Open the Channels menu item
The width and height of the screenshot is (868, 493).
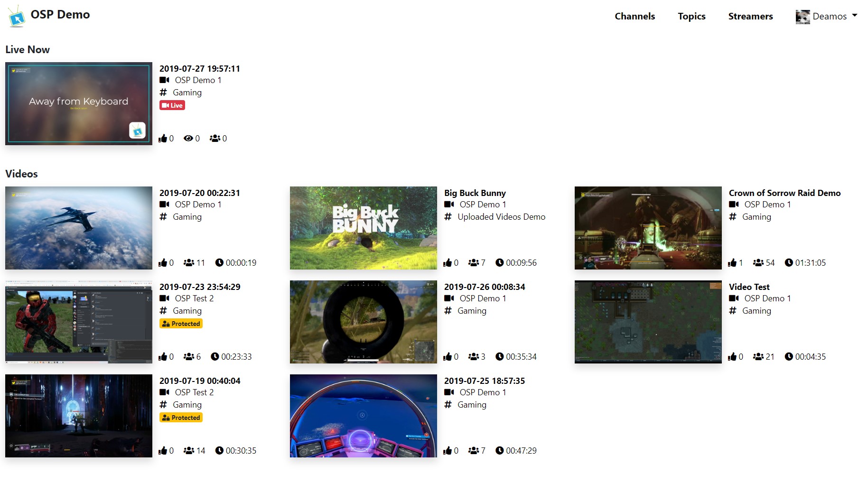pyautogui.click(x=635, y=16)
